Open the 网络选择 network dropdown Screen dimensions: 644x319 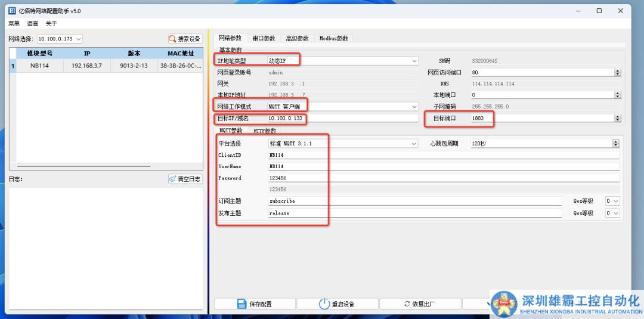[x=60, y=39]
